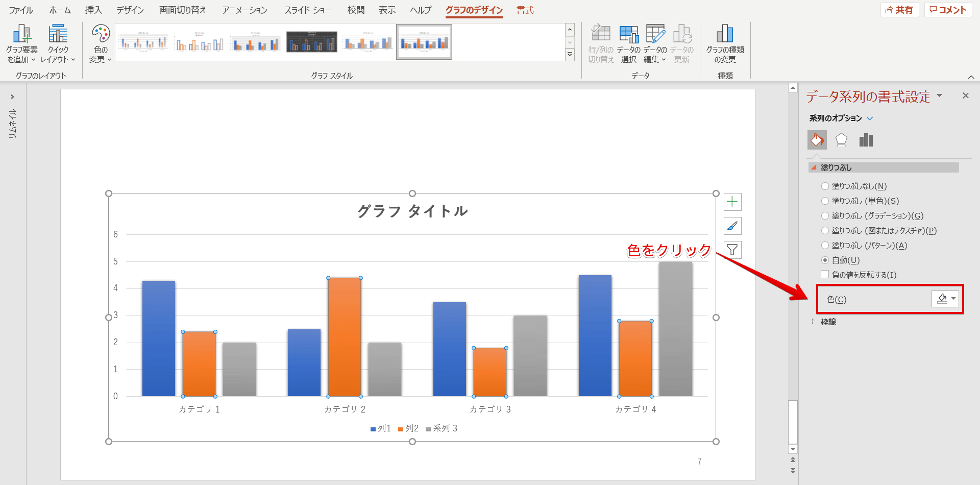Open the ヘルプ tab
Viewport: 980px width, 485px height.
(421, 10)
